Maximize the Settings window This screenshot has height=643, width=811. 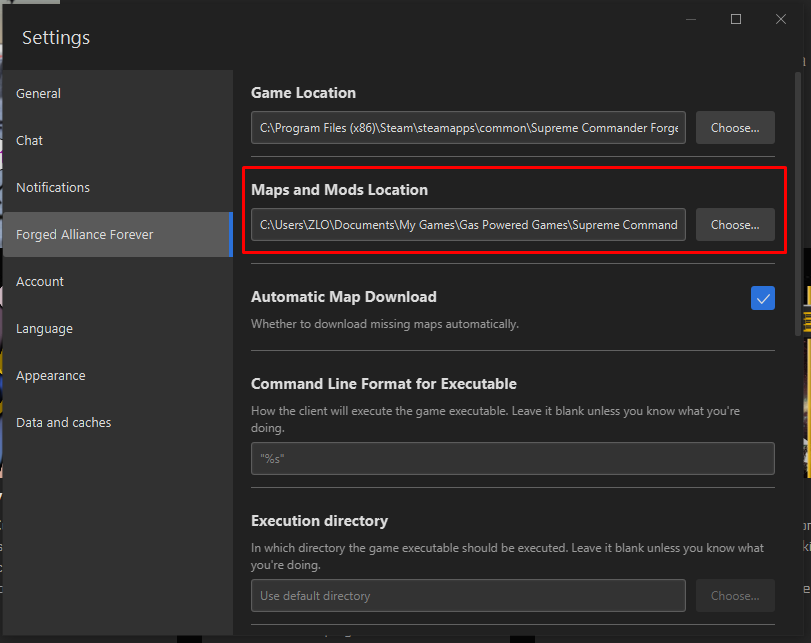735,20
